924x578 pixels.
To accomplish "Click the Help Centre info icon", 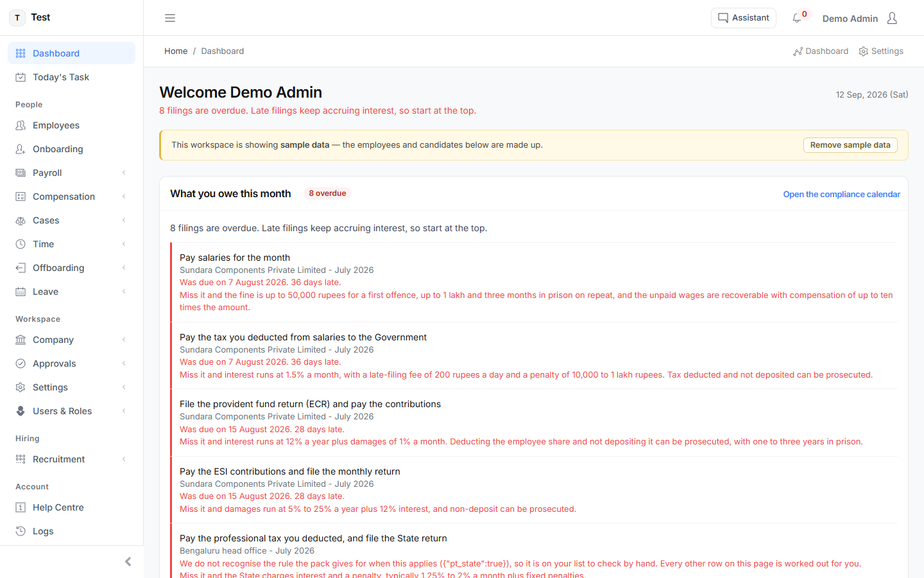I will [x=21, y=507].
